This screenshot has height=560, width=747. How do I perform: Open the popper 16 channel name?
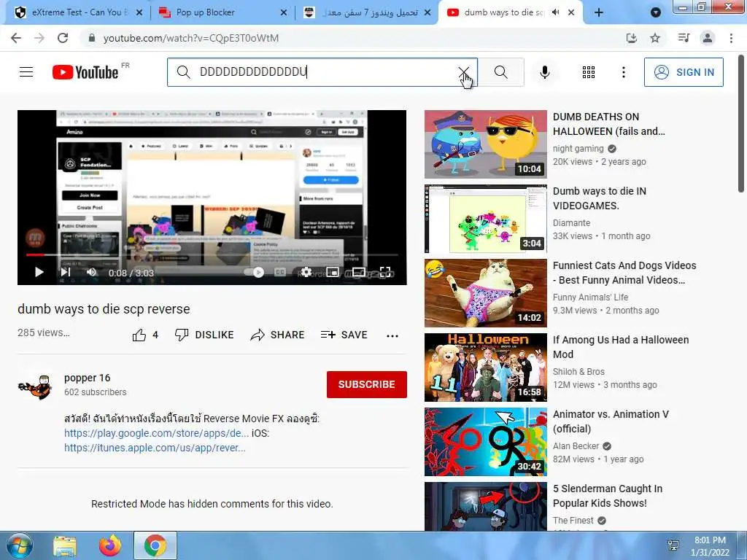88,378
